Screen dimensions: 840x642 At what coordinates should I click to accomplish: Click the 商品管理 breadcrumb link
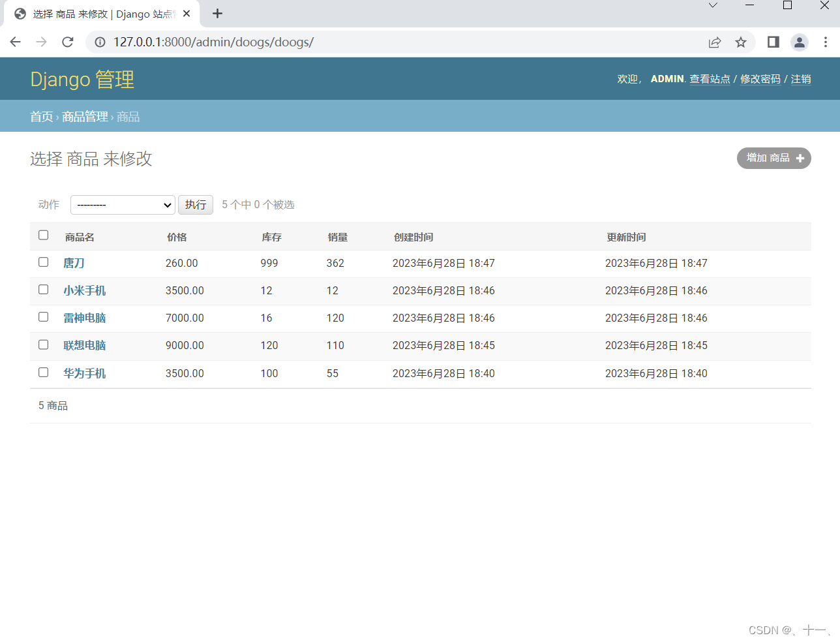coord(85,117)
